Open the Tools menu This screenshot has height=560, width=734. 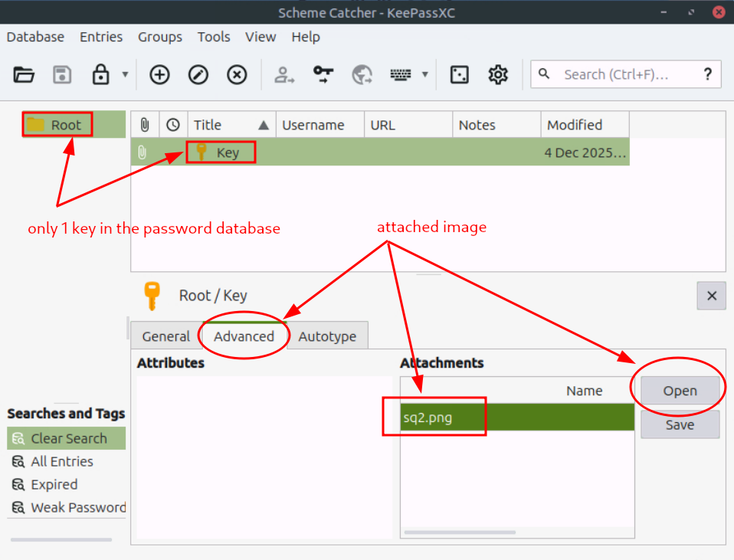213,37
